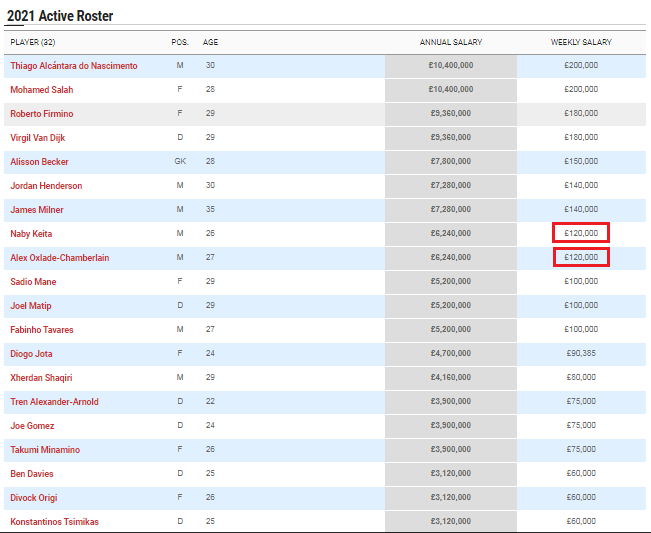
Task: Click Alex Oxlade-Chamberlain's £120,000 weekly salary
Action: coord(581,258)
